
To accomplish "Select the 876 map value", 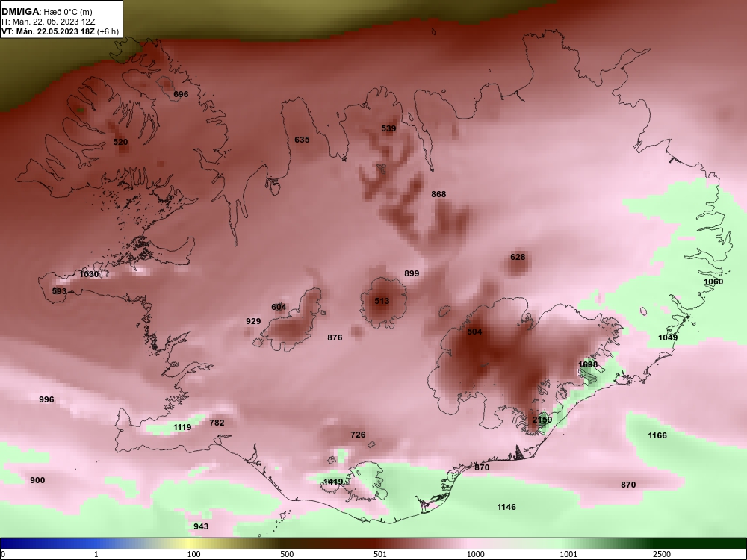I will (335, 337).
